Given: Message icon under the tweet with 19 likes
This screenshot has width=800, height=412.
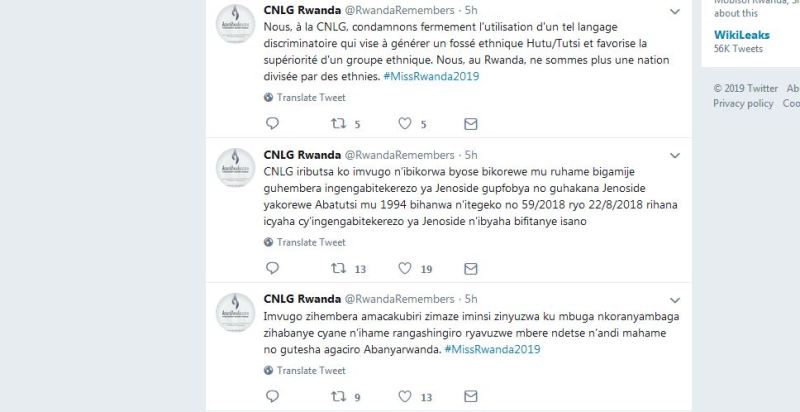Looking at the screenshot, I should tap(470, 269).
